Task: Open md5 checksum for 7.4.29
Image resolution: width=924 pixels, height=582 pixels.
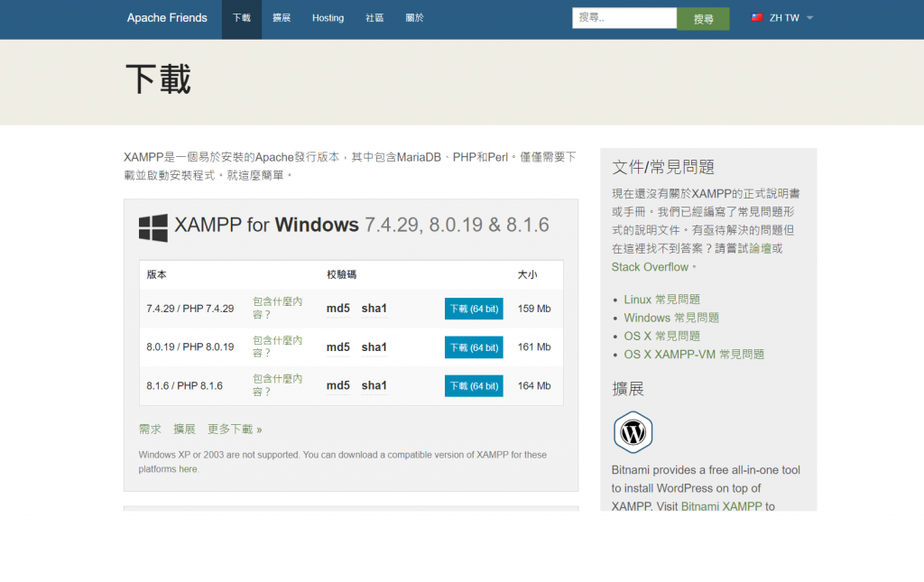Action: [338, 309]
